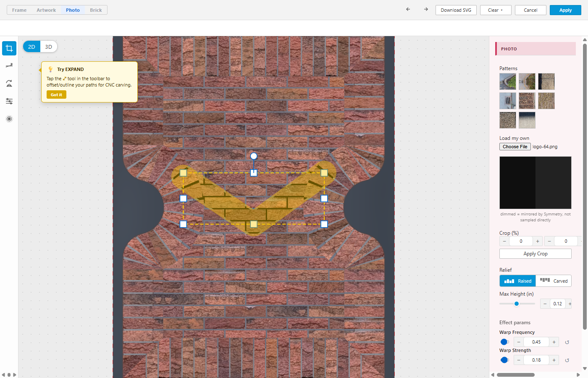Toggle the Warp Frequency switch

point(504,342)
